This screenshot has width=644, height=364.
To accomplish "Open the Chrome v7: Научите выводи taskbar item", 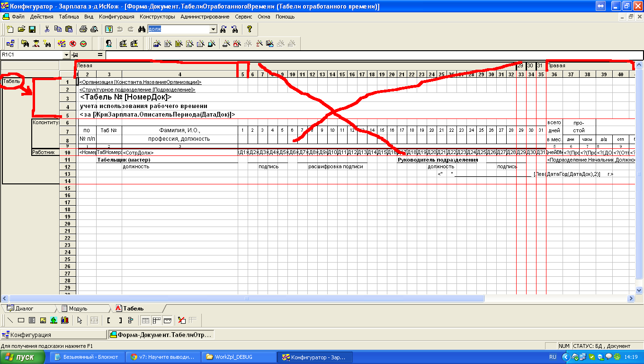I will 162,357.
